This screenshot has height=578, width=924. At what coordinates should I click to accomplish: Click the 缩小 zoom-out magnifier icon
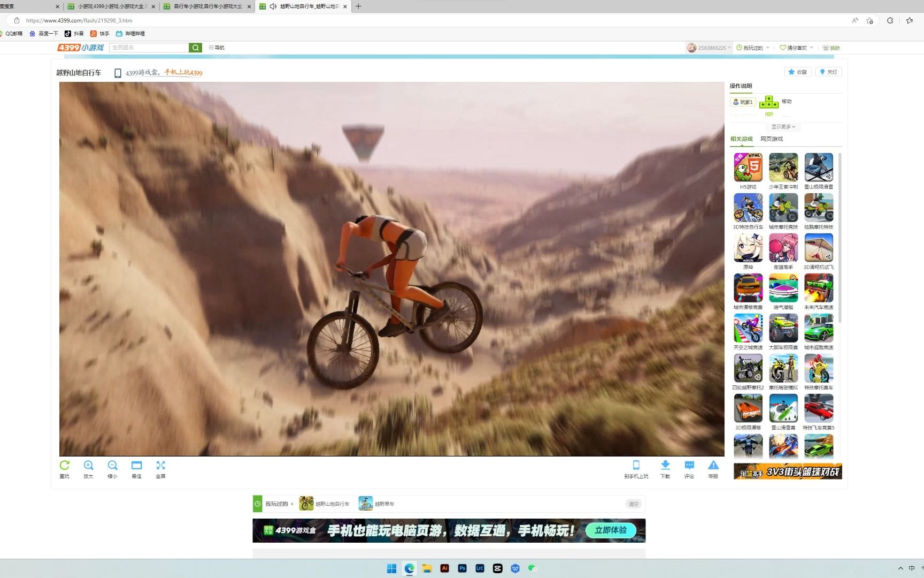pyautogui.click(x=112, y=465)
